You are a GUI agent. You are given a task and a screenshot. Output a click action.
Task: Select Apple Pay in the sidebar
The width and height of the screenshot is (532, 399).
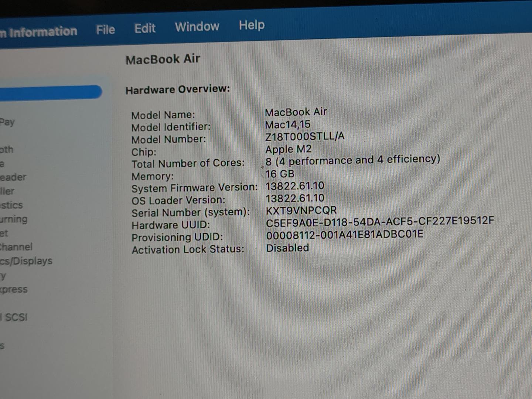pos(7,122)
